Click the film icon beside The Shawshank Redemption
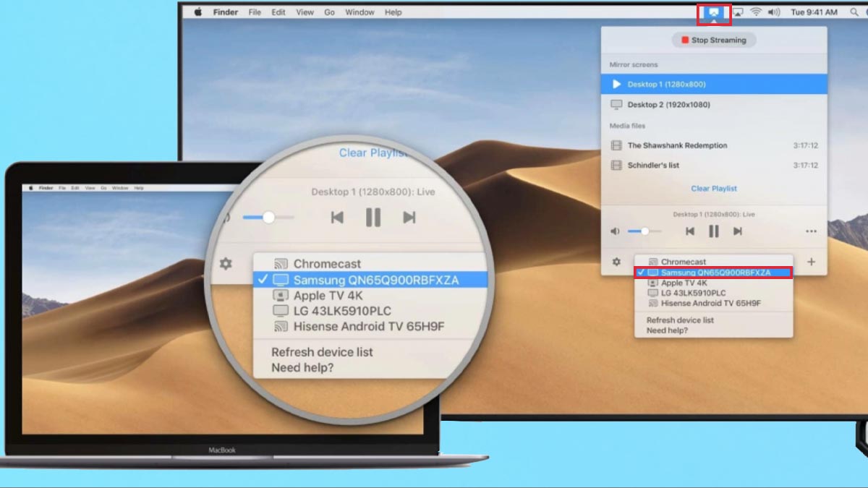 tap(616, 145)
